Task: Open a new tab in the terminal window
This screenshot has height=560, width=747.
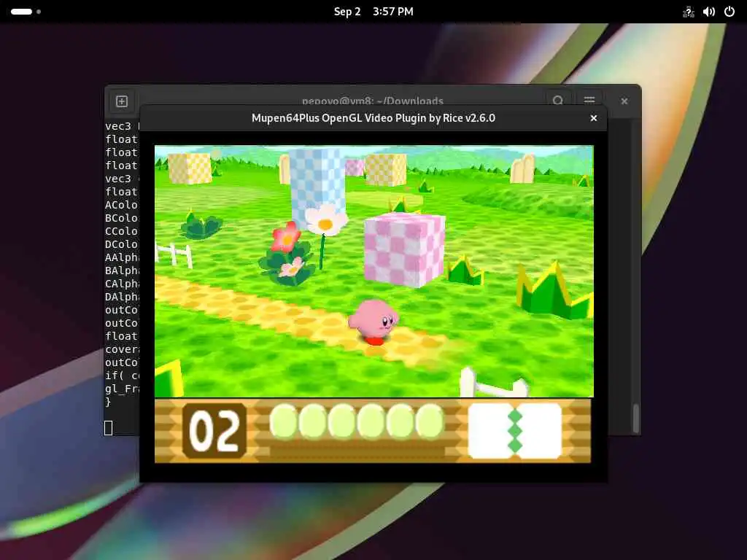Action: [122, 101]
